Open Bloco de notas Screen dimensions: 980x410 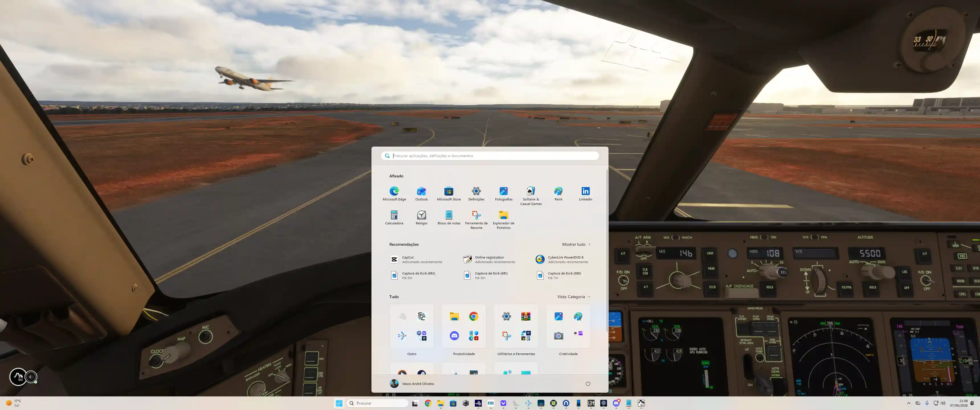[x=448, y=218]
